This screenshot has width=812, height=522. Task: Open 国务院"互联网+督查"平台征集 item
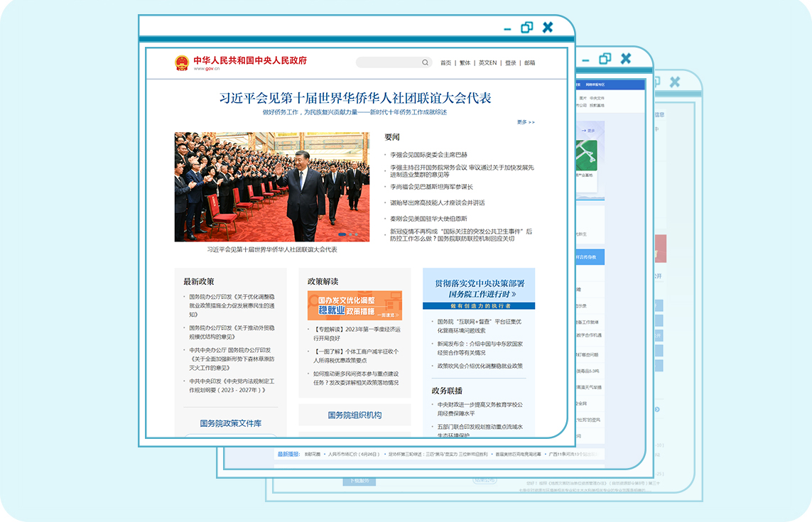click(x=480, y=326)
